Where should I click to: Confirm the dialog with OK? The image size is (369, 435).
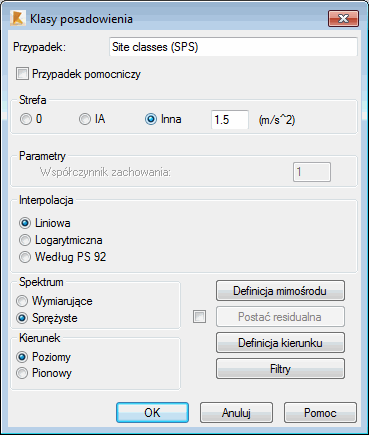coord(152,413)
